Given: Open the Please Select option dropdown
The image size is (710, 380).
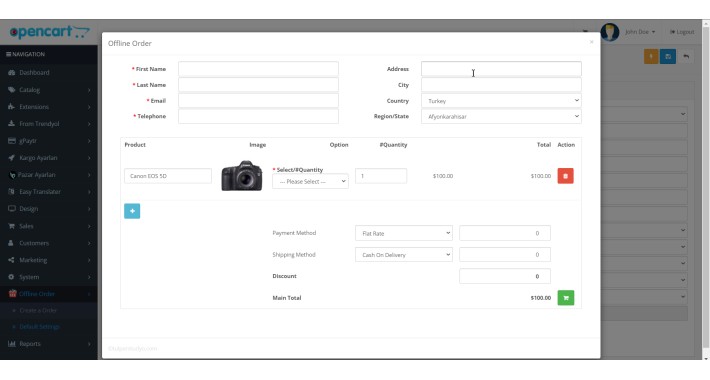Looking at the screenshot, I should coord(310,181).
